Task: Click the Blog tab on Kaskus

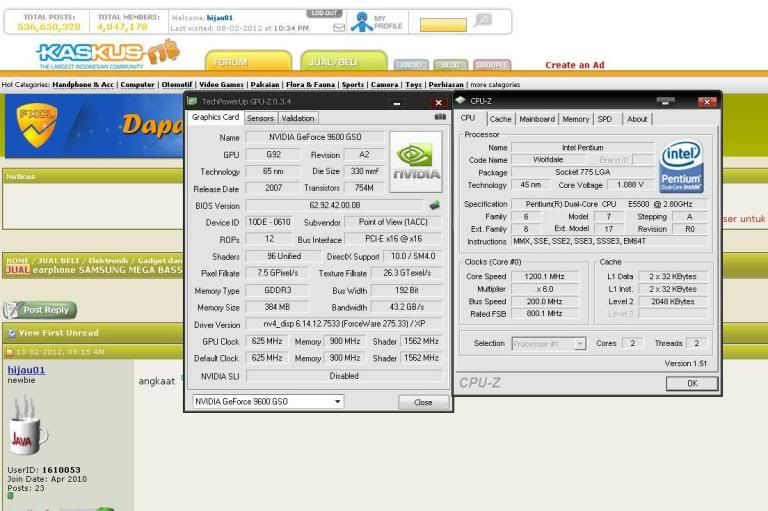Action: pyautogui.click(x=451, y=65)
